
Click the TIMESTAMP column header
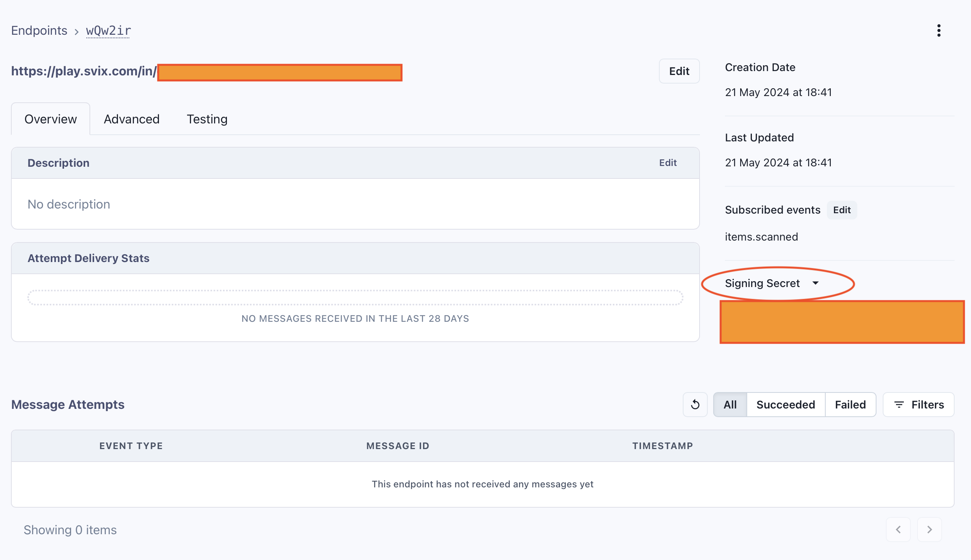tap(662, 446)
